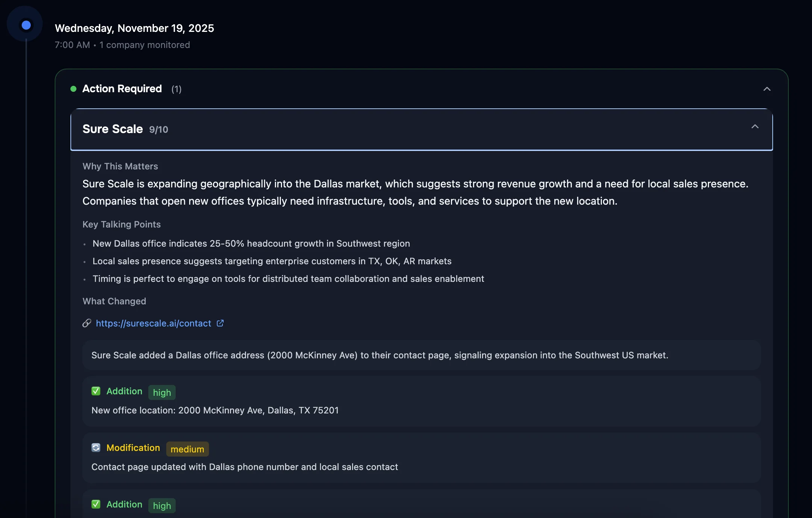Image resolution: width=812 pixels, height=518 pixels.
Task: Click the yellow medium severity badge
Action: (x=187, y=449)
